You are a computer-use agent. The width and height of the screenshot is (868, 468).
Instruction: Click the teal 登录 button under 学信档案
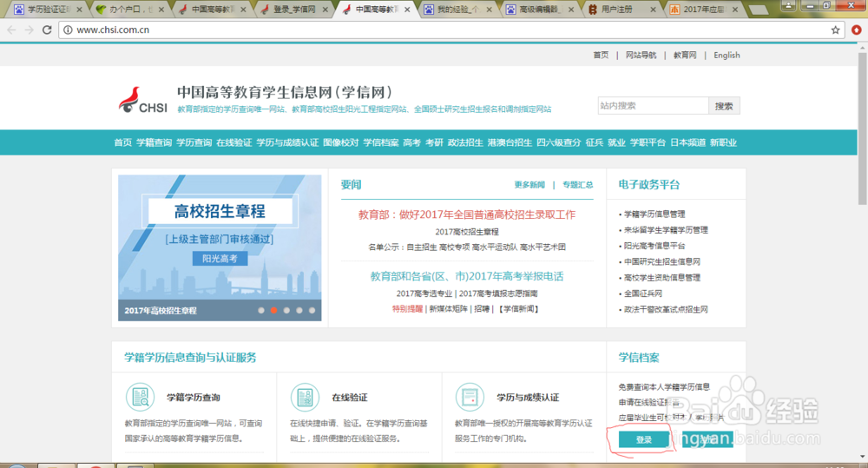644,439
